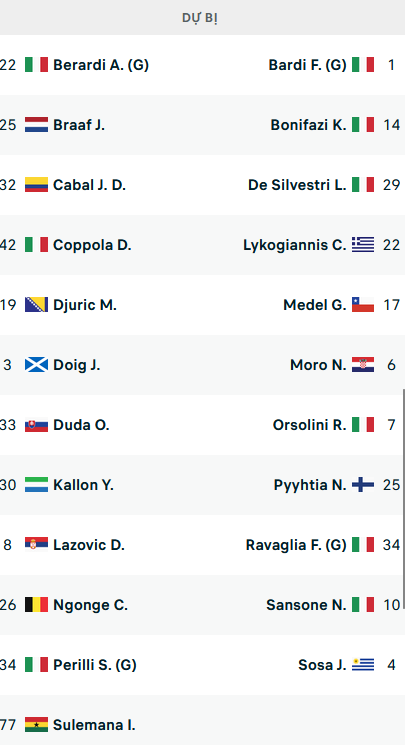This screenshot has width=405, height=745.
Task: Click the Netherlands flag beside Braaf J.
Action: [36, 124]
